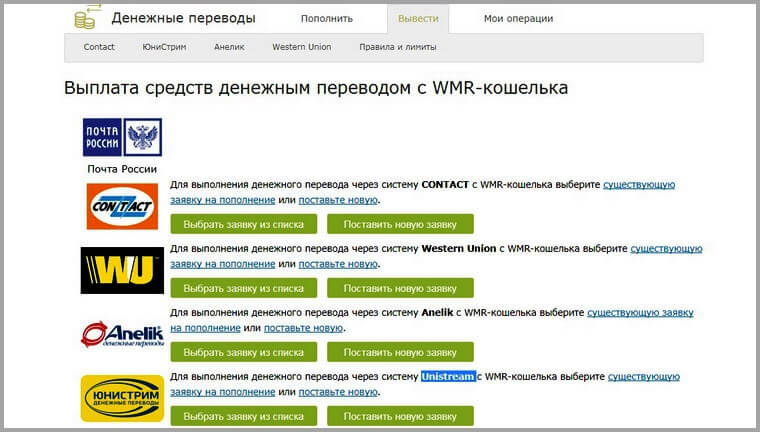Click the Юнистрим logo
Viewport: 760px width, 432px height.
pyautogui.click(x=122, y=398)
